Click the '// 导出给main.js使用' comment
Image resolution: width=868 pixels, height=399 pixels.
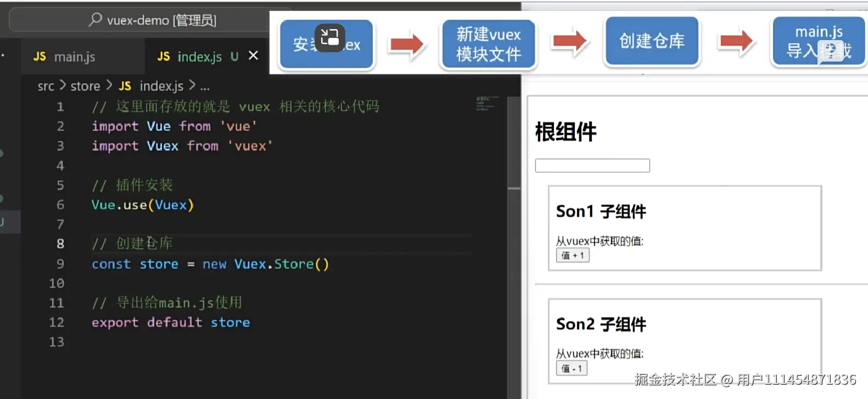[167, 303]
